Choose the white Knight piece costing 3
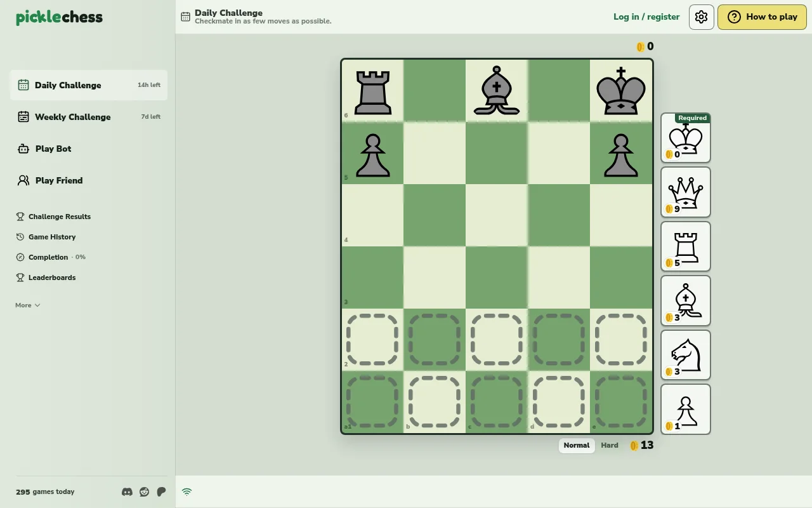 tap(686, 355)
